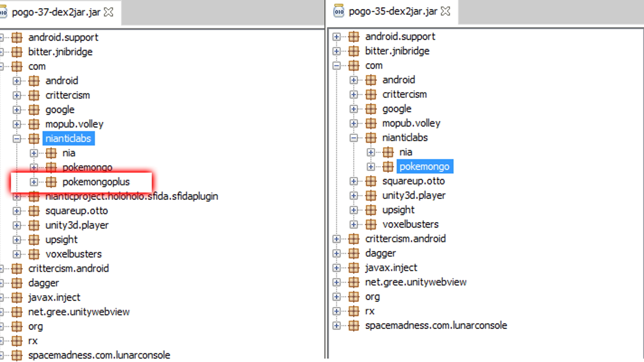Expand the upsight node in pogo-35 pane
644x362 pixels.
coord(353,210)
